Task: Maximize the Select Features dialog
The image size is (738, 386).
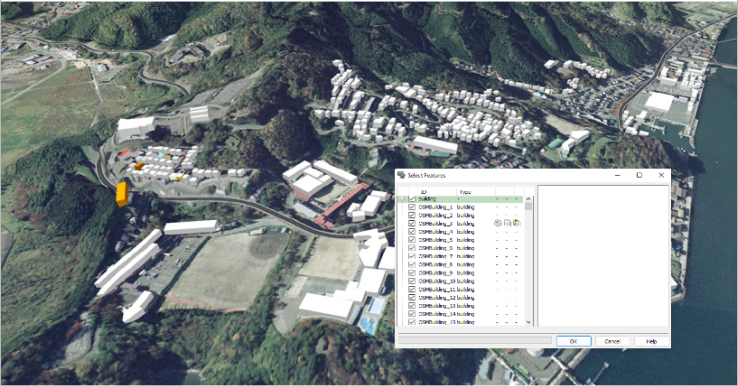Action: tap(639, 175)
